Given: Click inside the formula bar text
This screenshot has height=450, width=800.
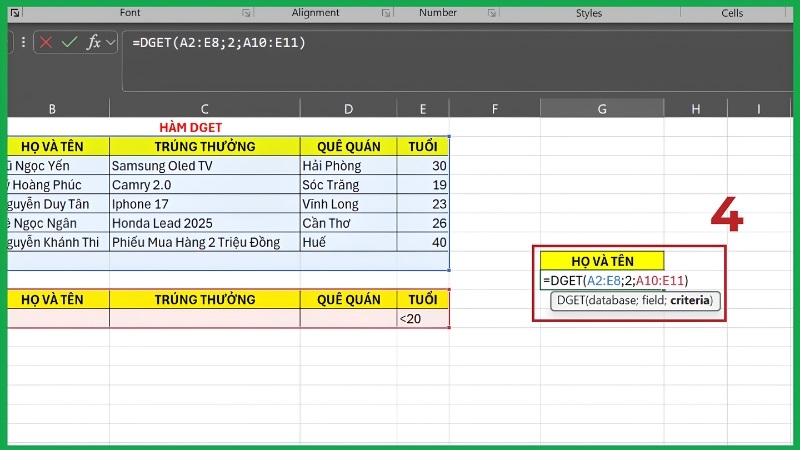Looking at the screenshot, I should [x=219, y=42].
